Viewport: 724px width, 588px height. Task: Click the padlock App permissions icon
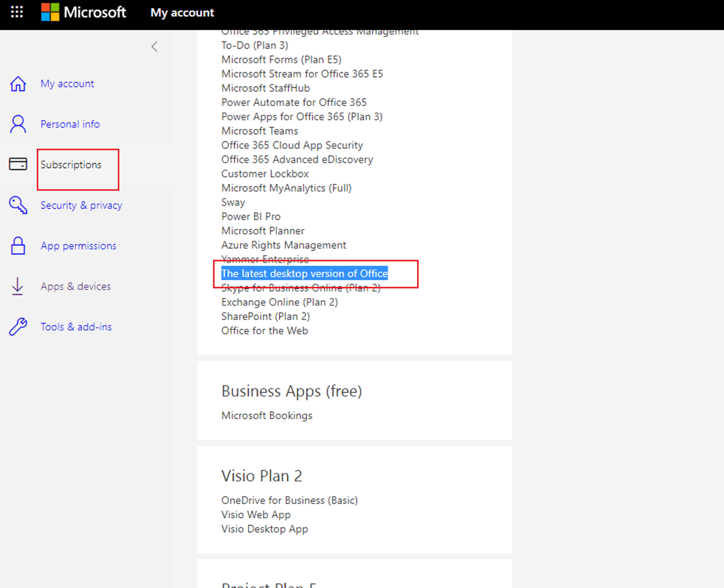pyautogui.click(x=18, y=245)
